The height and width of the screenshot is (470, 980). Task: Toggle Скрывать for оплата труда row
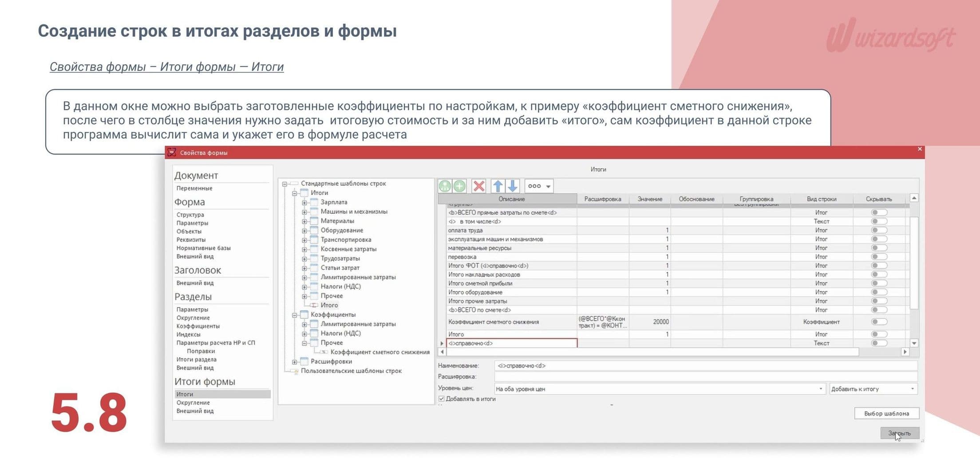[879, 230]
